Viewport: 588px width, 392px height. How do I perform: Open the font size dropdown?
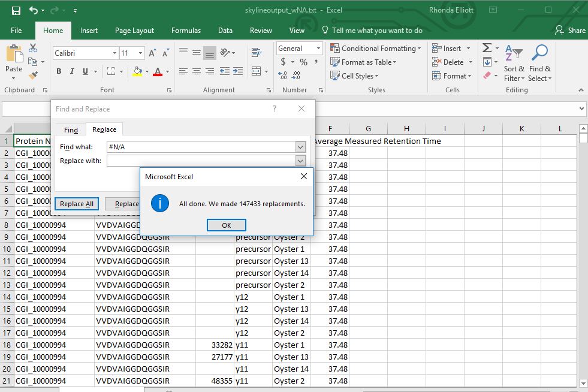click(x=141, y=53)
